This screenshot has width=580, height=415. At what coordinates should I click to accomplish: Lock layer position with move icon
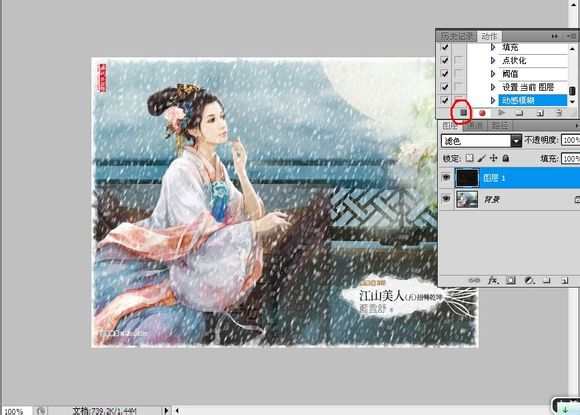493,158
